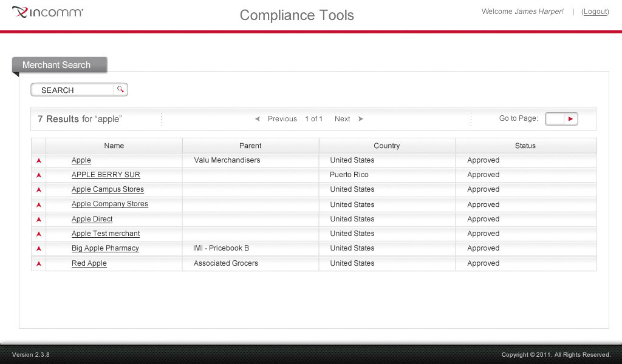The image size is (622, 364).
Task: Click the left arrow icon before Previous
Action: coord(258,119)
